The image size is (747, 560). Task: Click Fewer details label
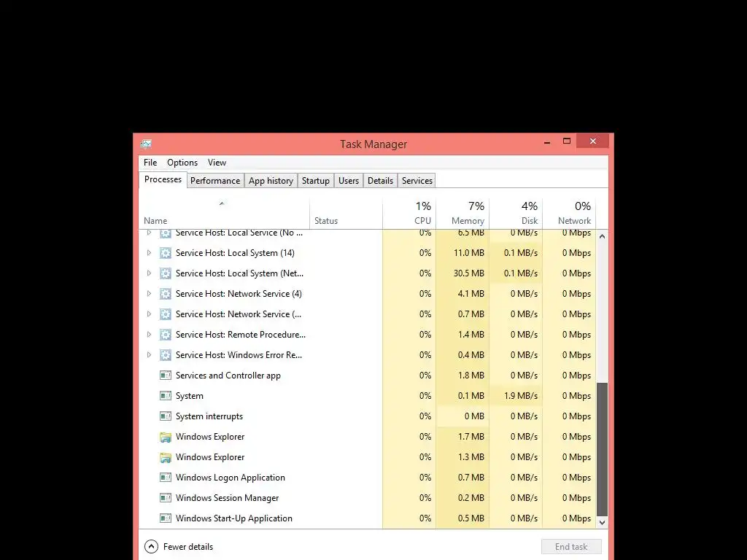(188, 547)
